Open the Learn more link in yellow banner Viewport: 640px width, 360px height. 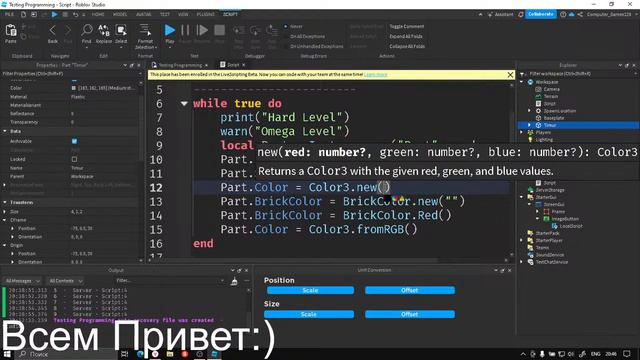click(x=376, y=75)
